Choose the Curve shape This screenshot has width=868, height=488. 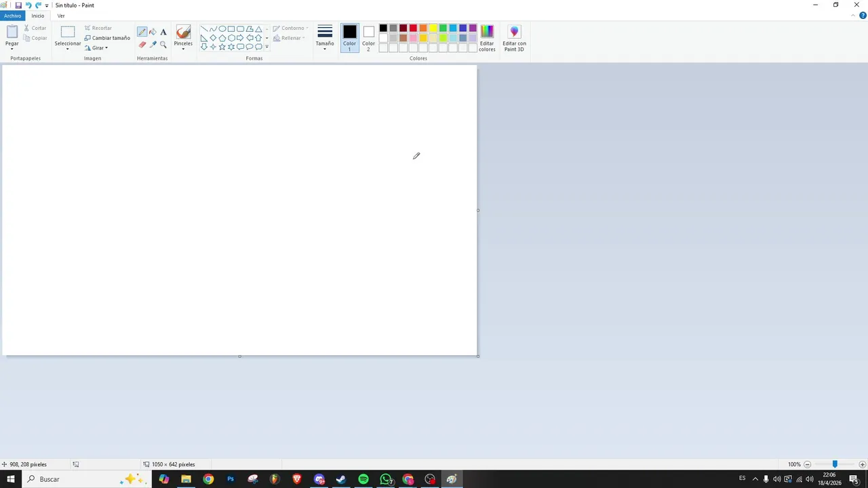(213, 28)
